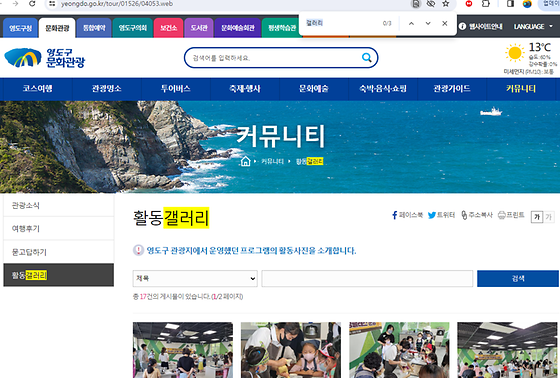The height and width of the screenshot is (378, 560).
Task: Decrease font size with the grey 가 button
Action: [549, 217]
